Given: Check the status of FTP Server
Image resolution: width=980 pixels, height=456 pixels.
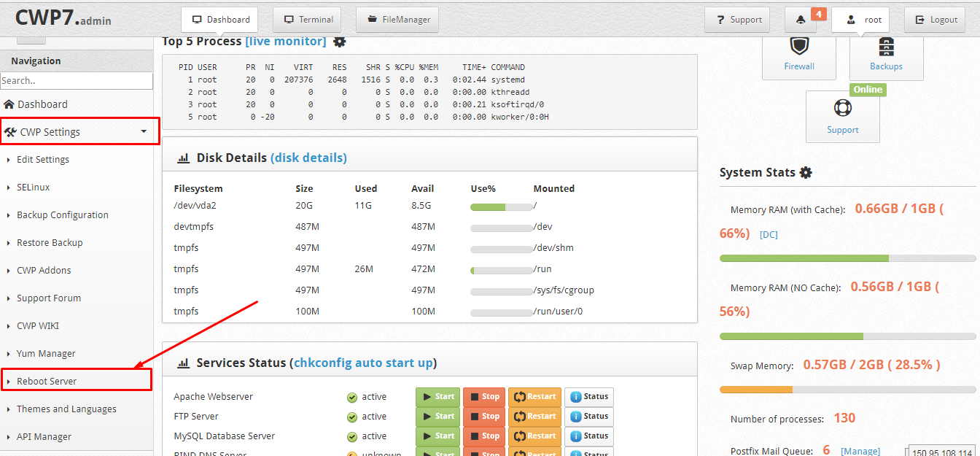Looking at the screenshot, I should [x=589, y=417].
